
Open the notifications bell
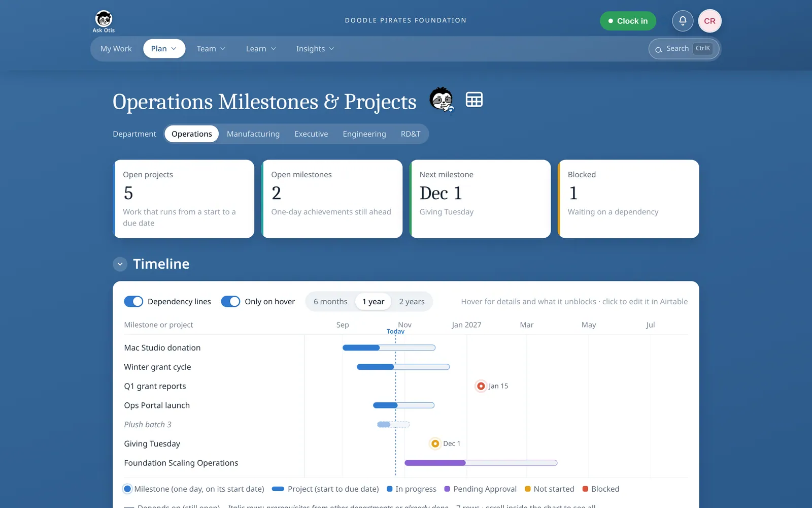pos(683,21)
